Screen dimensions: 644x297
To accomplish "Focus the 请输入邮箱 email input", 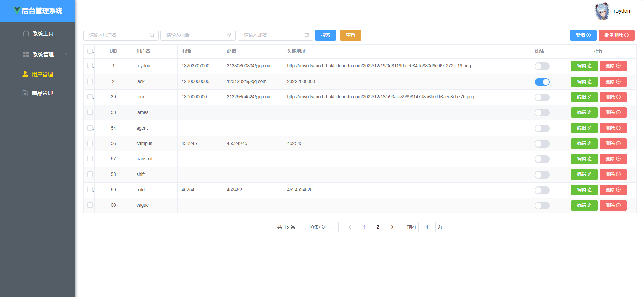I will pos(275,35).
